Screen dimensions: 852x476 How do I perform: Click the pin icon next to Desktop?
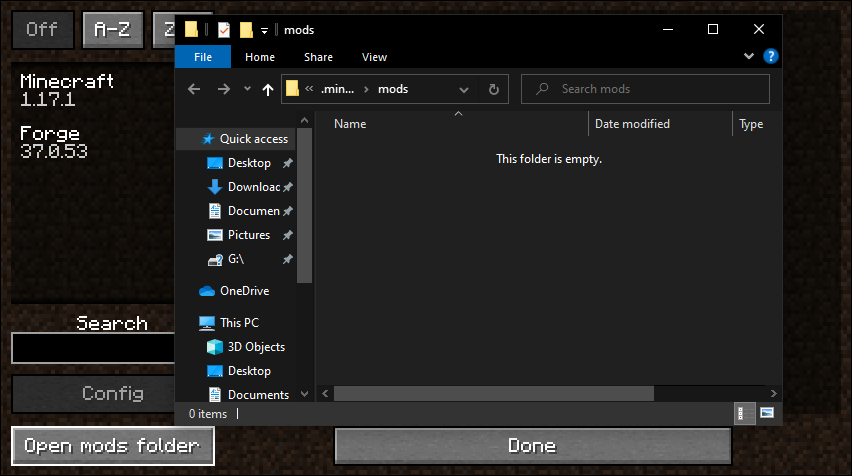[287, 163]
